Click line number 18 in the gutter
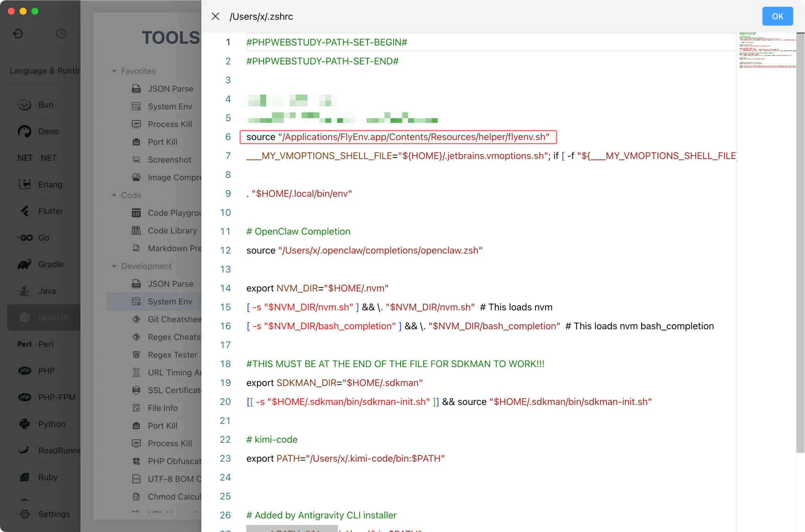Image resolution: width=805 pixels, height=532 pixels. point(225,364)
